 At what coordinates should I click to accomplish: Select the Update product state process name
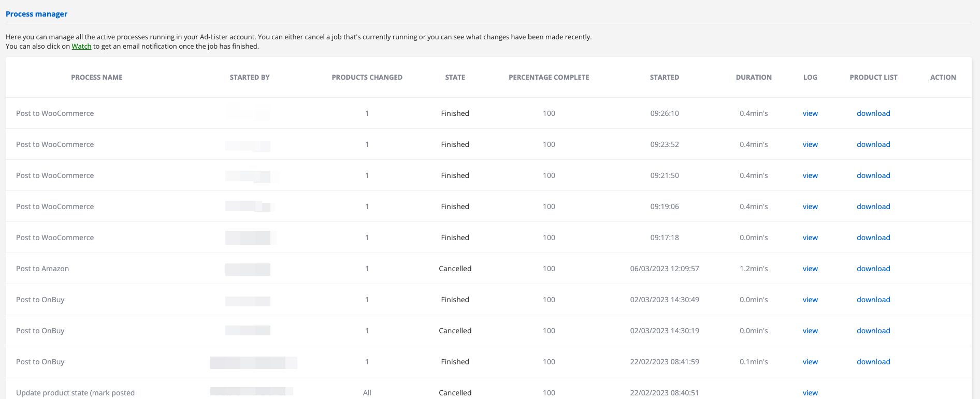(75, 393)
